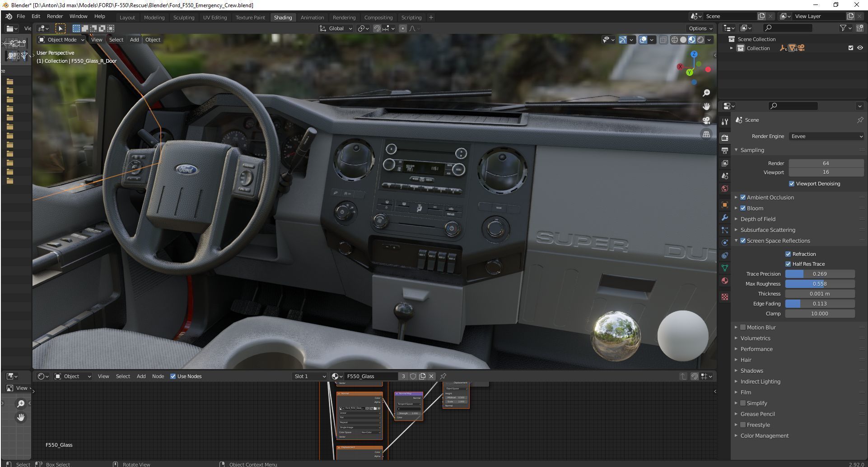
Task: Open the Object Mode dropdown
Action: tap(61, 40)
